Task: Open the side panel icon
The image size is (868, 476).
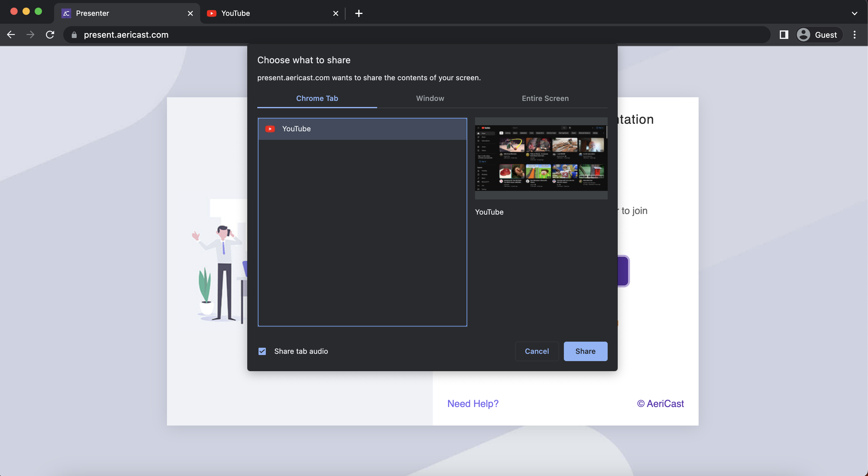Action: (x=784, y=35)
